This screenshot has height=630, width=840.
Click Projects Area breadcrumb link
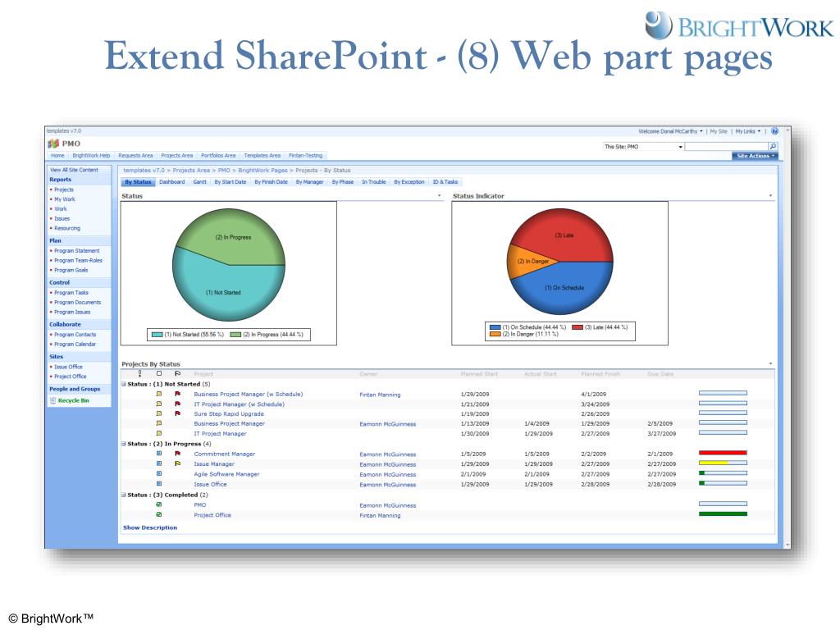(x=191, y=171)
